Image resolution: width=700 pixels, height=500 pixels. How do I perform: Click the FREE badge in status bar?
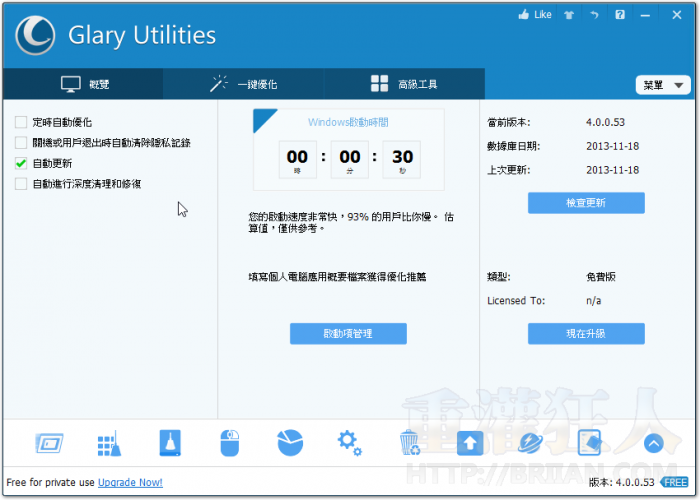(675, 482)
